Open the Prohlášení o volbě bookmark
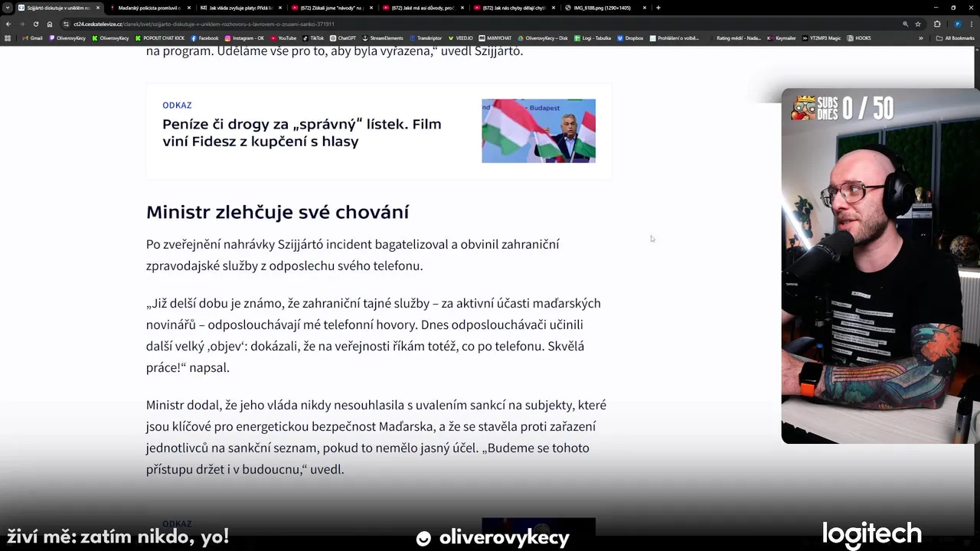 click(675, 37)
